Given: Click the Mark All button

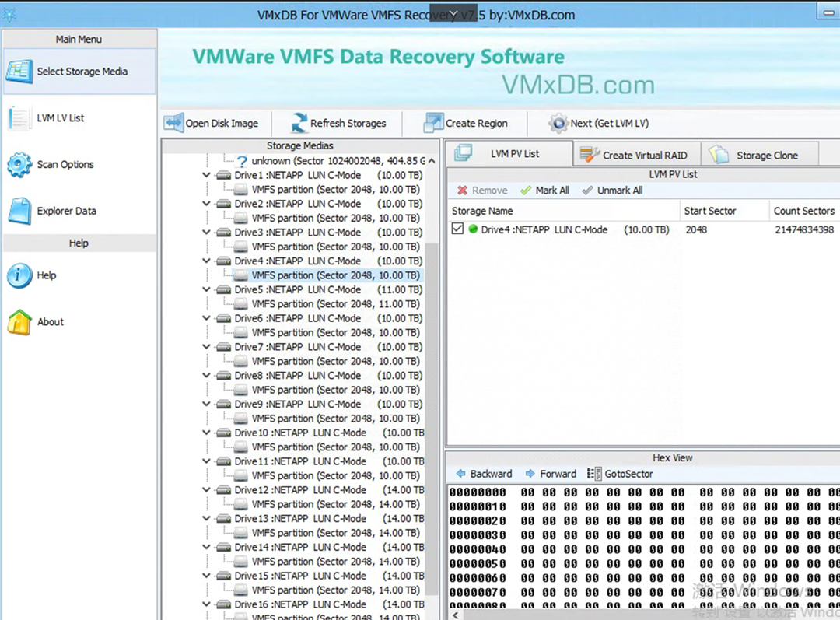Looking at the screenshot, I should (x=544, y=191).
